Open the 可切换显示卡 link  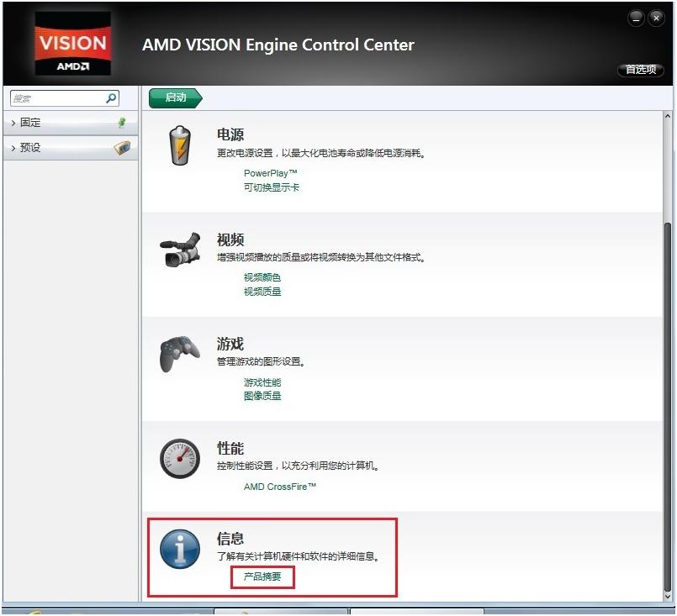tap(271, 187)
